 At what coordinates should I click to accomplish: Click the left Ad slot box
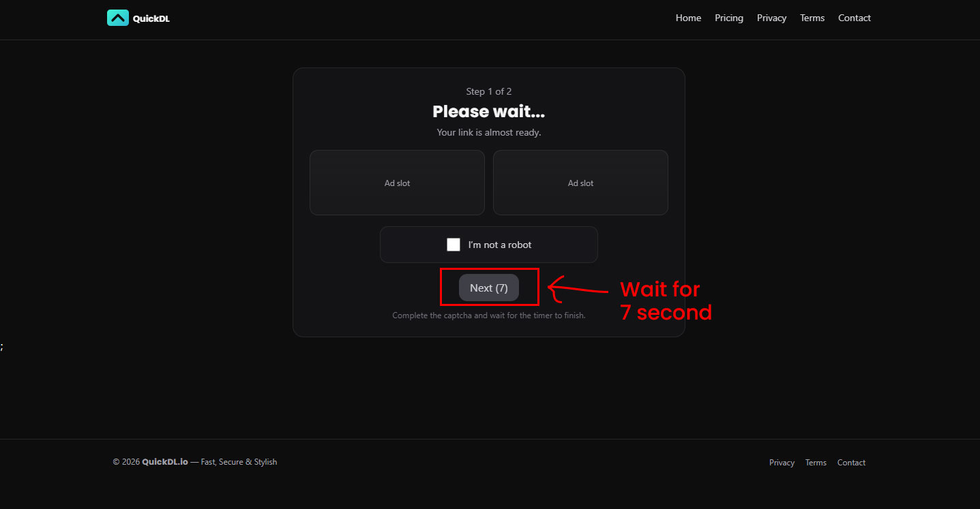(x=397, y=183)
